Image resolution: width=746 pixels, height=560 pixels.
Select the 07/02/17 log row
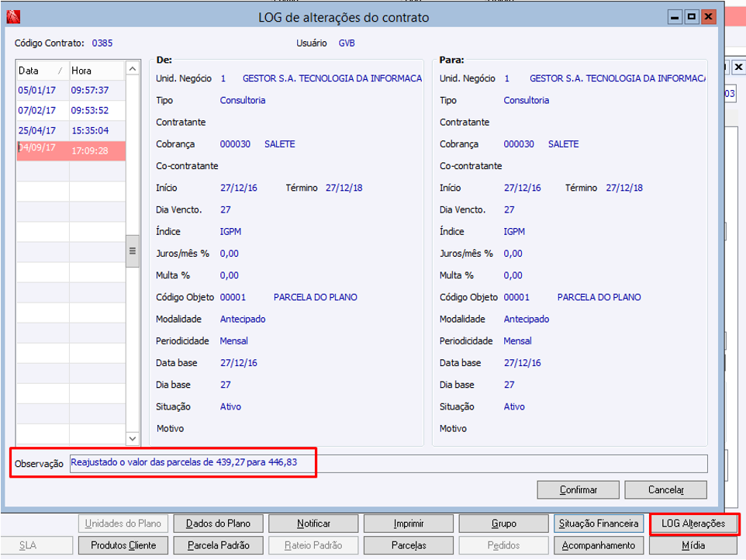coord(71,110)
